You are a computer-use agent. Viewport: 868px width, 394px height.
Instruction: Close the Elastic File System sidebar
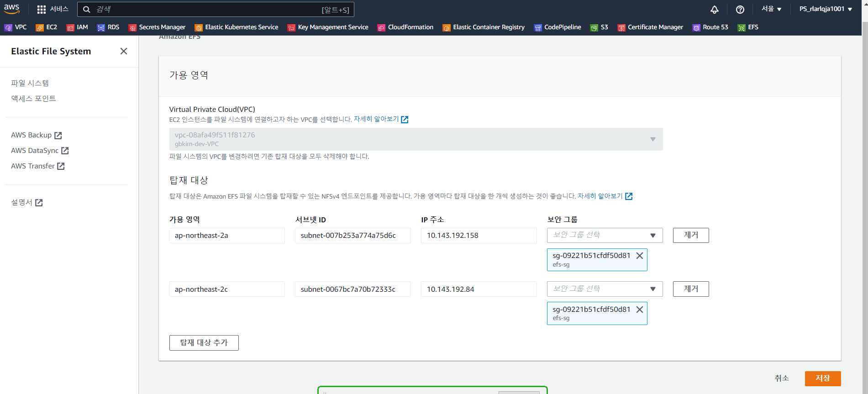click(123, 51)
